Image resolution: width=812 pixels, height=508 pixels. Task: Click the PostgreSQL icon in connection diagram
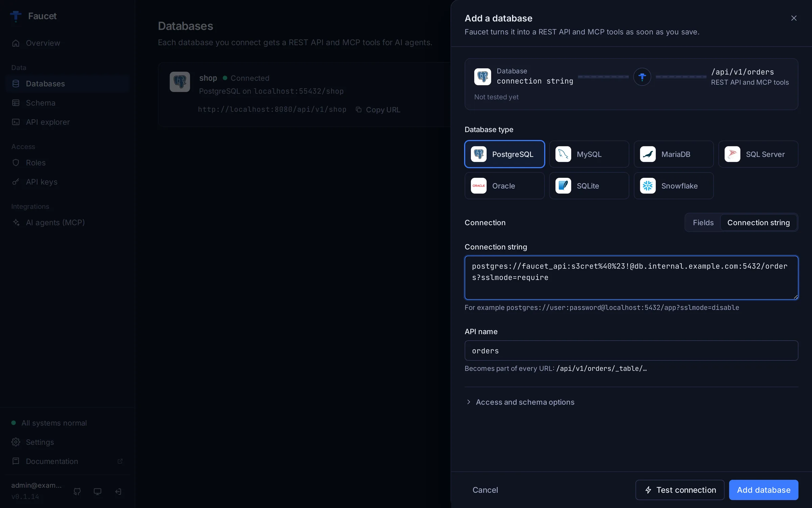482,77
